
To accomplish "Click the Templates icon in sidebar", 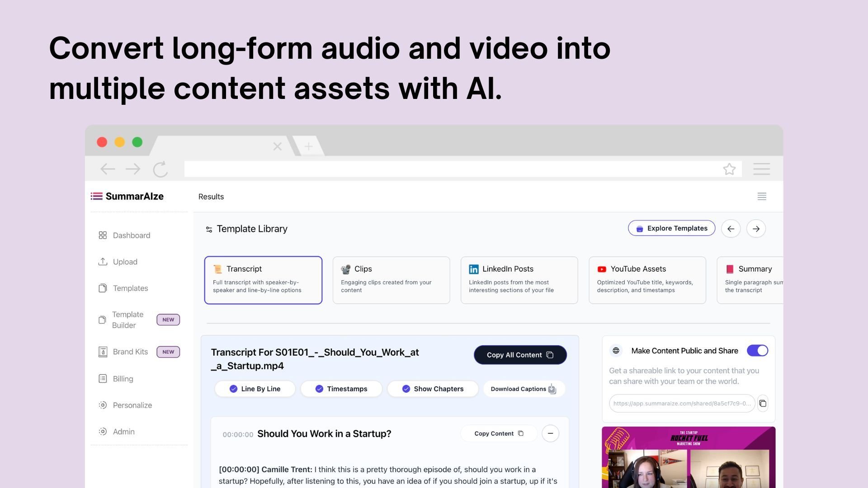I will (103, 288).
